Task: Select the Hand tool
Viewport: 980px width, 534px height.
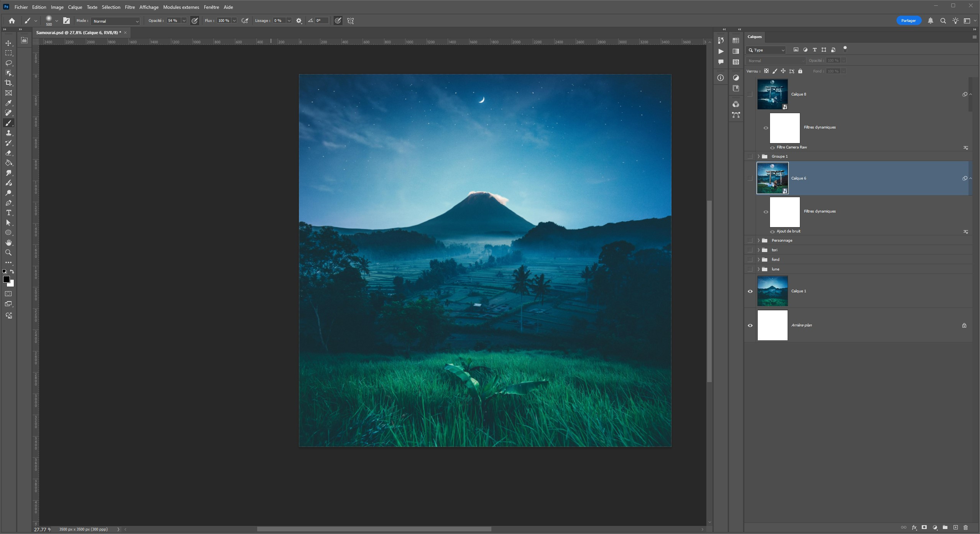Action: (x=8, y=243)
